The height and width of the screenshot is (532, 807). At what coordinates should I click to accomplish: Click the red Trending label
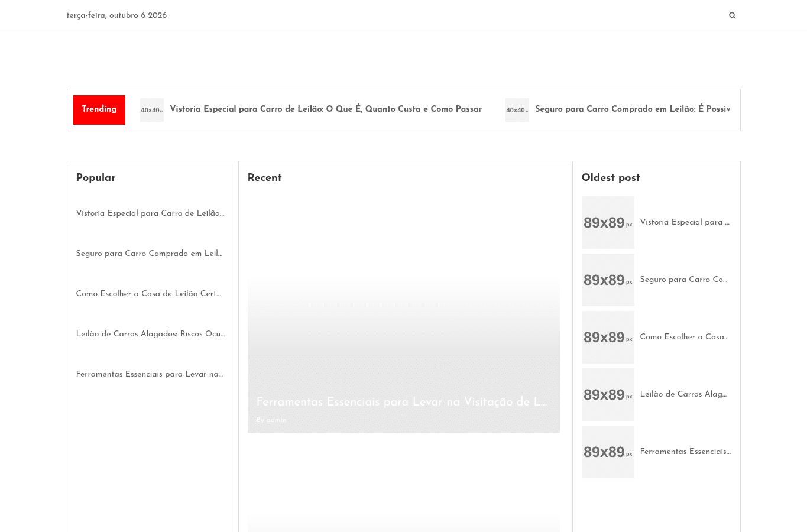(x=99, y=110)
